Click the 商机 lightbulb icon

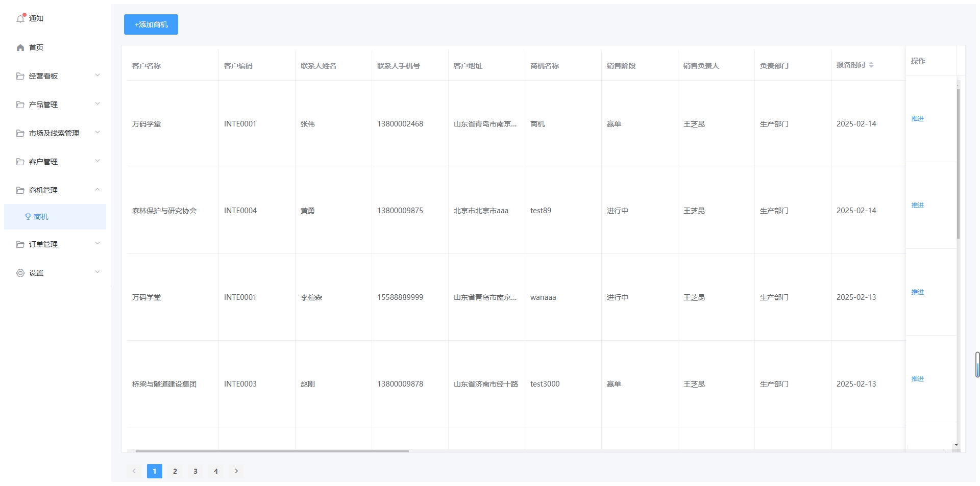pos(28,217)
